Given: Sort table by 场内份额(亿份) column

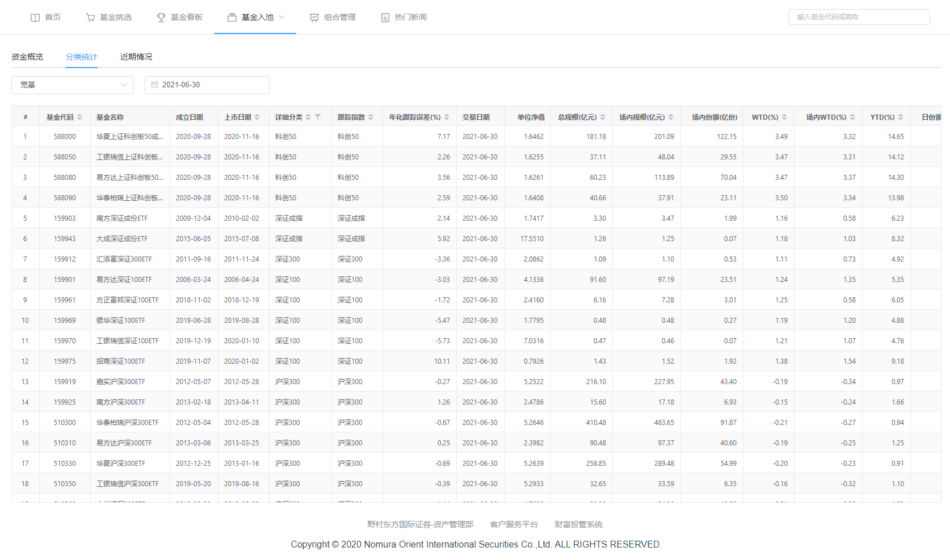Looking at the screenshot, I should (x=714, y=117).
